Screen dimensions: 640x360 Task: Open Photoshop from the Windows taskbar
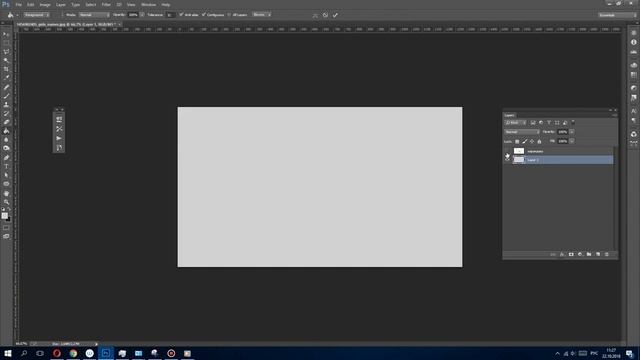coord(106,353)
